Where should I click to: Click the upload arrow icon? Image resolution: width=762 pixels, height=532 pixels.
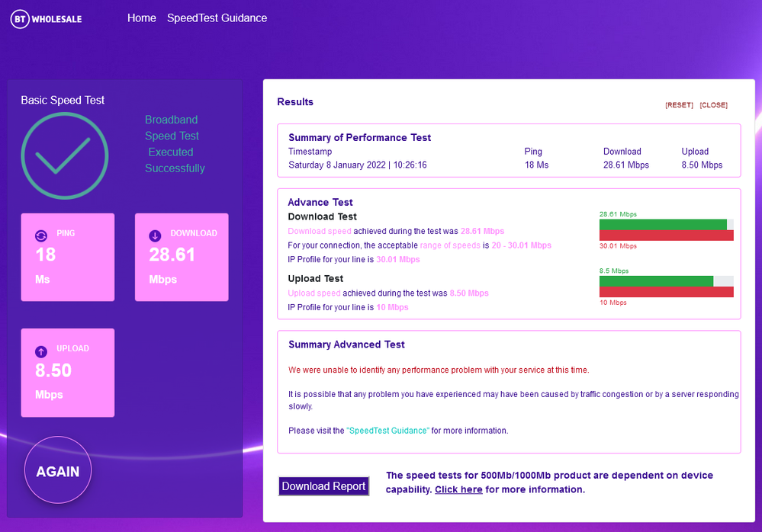(x=41, y=351)
